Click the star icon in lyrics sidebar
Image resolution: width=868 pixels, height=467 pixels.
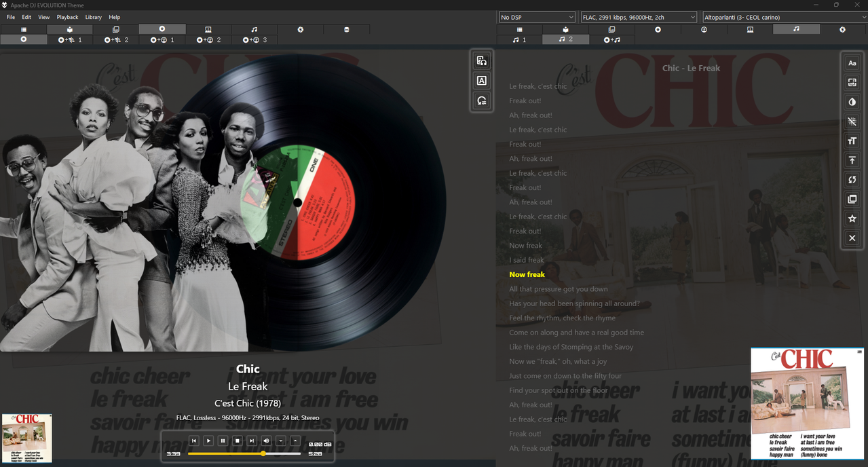point(852,219)
